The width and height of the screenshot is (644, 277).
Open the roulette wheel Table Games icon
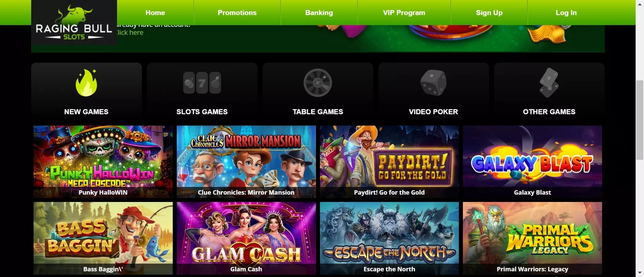click(318, 83)
